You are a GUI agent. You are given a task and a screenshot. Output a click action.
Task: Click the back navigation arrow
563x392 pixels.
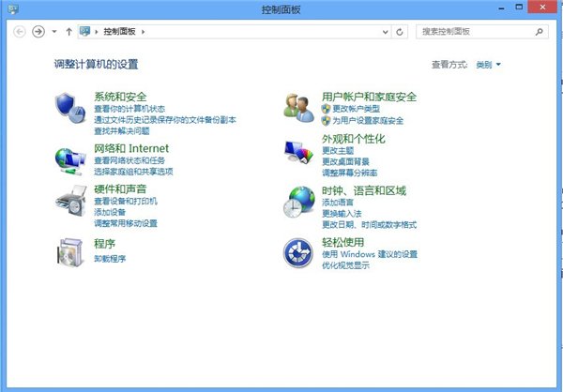[x=20, y=32]
